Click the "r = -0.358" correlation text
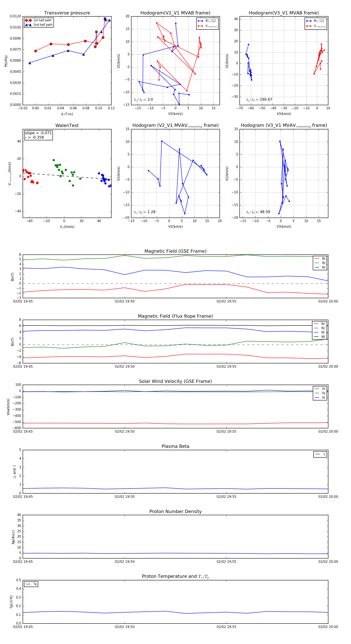Image resolution: width=351 pixels, height=644 pixels. pos(35,137)
